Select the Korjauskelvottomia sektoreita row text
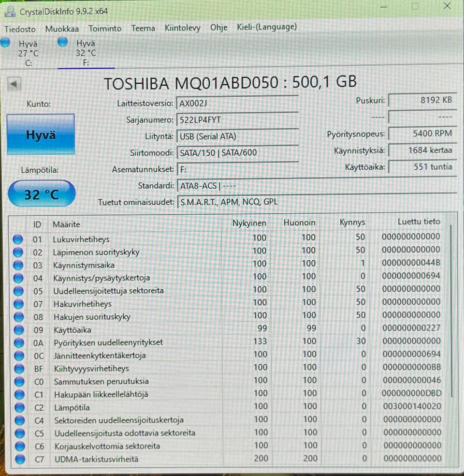 (107, 446)
